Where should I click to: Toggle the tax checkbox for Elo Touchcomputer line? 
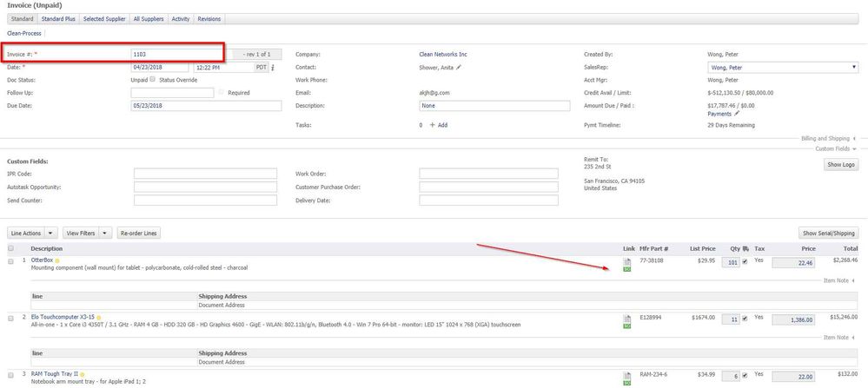(745, 319)
